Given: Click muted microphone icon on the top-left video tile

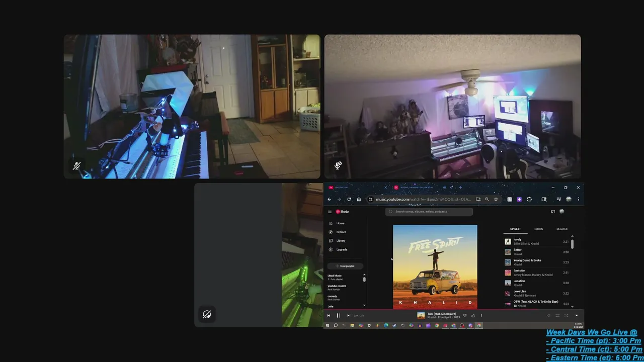Looking at the screenshot, I should [76, 165].
